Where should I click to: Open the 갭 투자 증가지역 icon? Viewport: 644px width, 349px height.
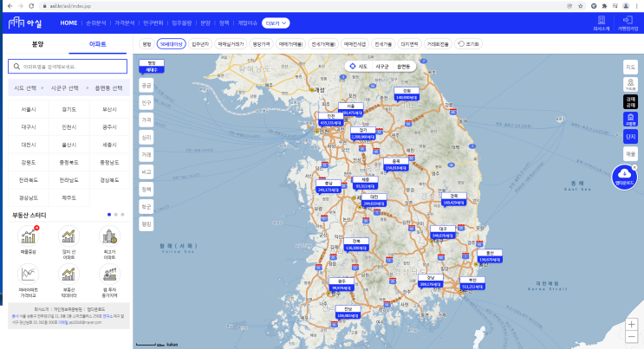[x=110, y=274]
